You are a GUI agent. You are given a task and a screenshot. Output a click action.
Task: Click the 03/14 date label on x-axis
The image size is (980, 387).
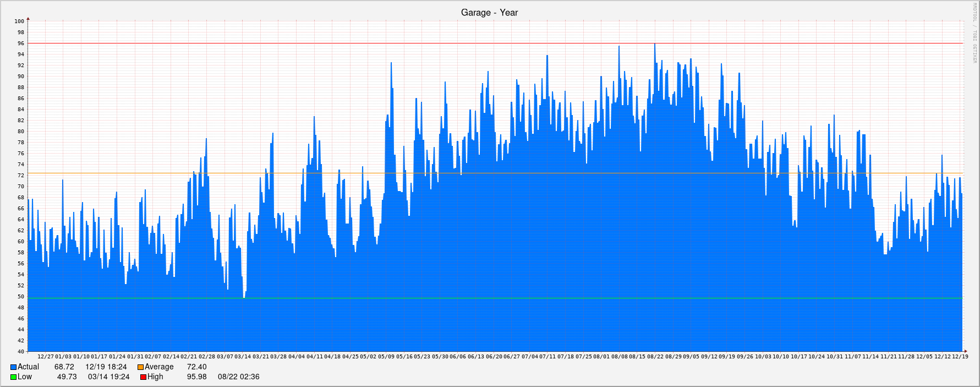242,357
